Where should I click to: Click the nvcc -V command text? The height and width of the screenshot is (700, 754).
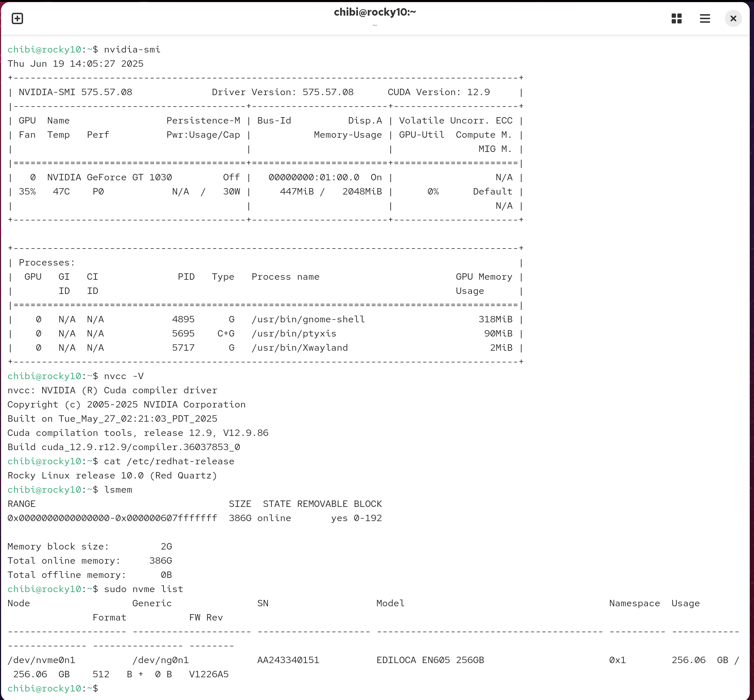click(124, 376)
